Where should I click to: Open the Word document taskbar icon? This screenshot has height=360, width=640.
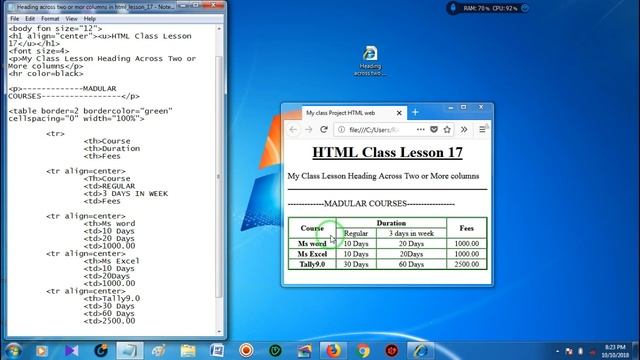click(x=217, y=351)
